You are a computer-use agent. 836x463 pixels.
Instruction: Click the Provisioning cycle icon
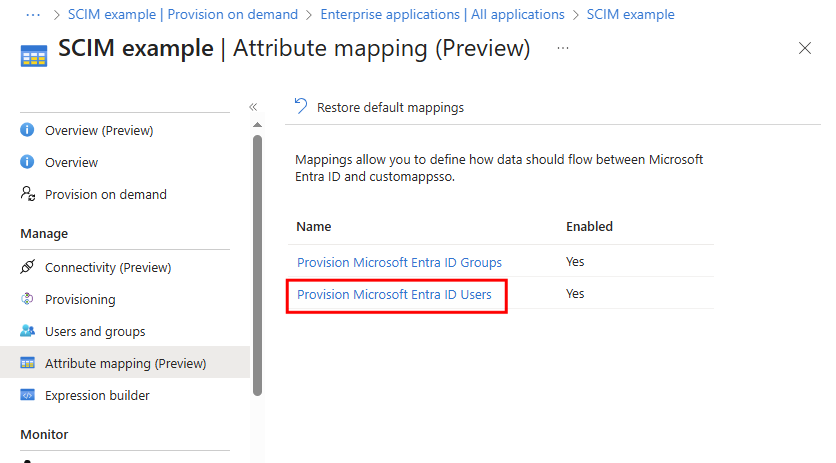pos(27,299)
